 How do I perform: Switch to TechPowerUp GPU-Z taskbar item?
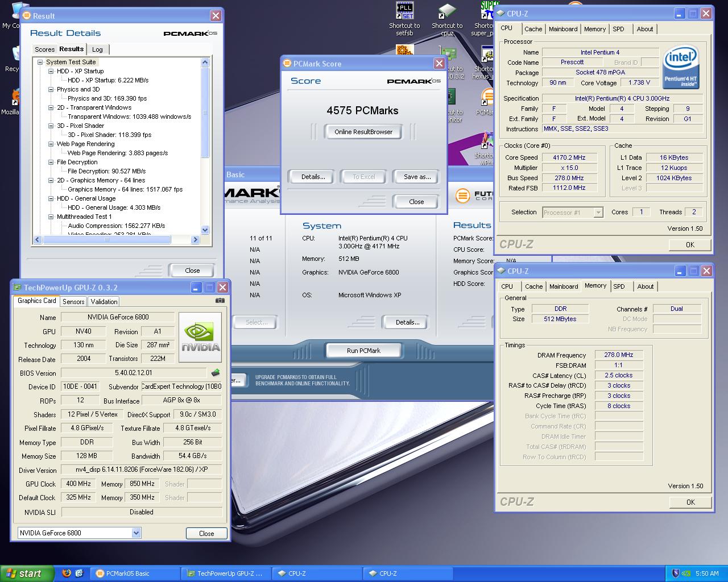[x=227, y=573]
